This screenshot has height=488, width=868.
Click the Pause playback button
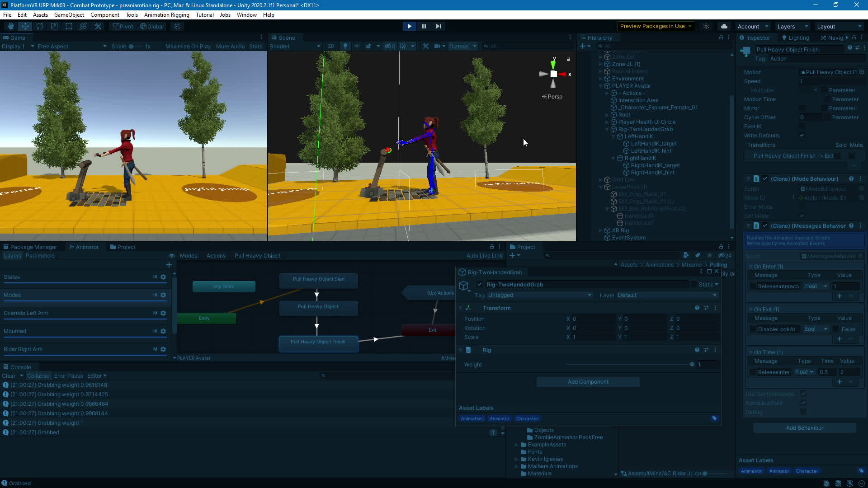click(x=424, y=26)
